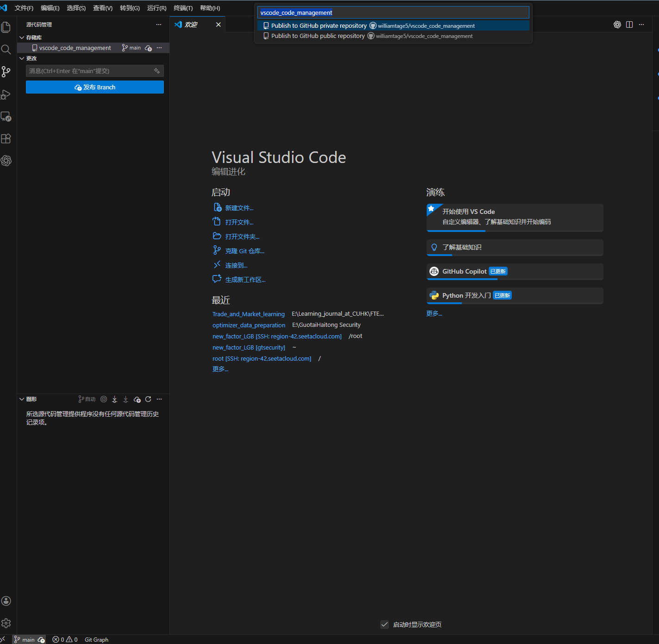This screenshot has width=659, height=644.
Task: Choose Publish to GitHub private repository
Action: click(x=393, y=25)
